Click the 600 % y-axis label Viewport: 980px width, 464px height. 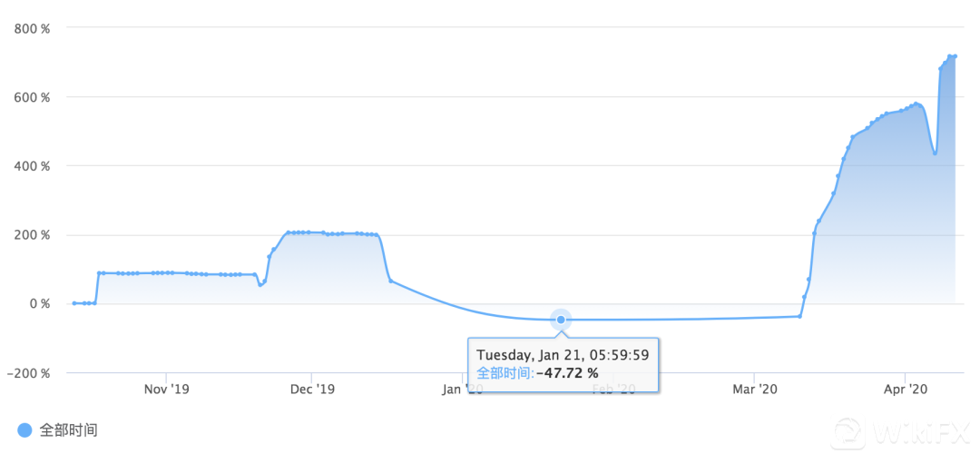tap(32, 97)
